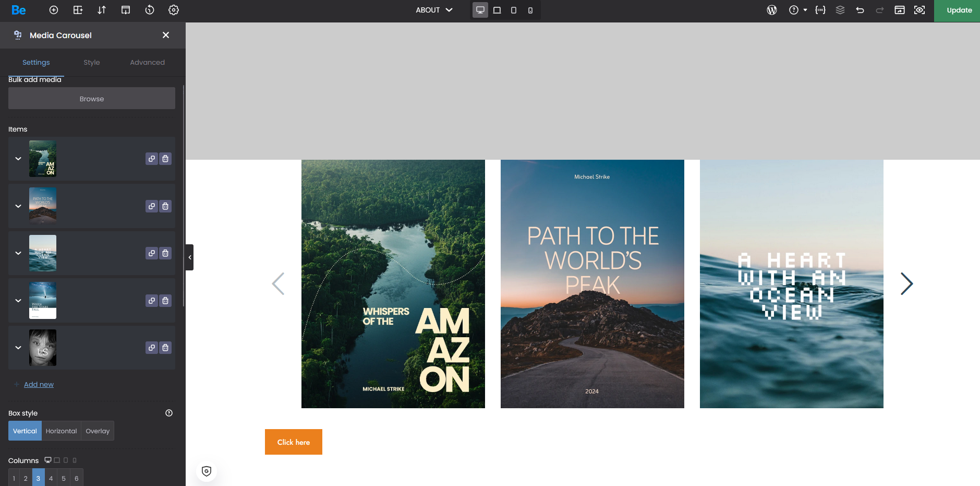Image resolution: width=980 pixels, height=486 pixels.
Task: Open the custom CSS braces icon
Action: coord(820,10)
